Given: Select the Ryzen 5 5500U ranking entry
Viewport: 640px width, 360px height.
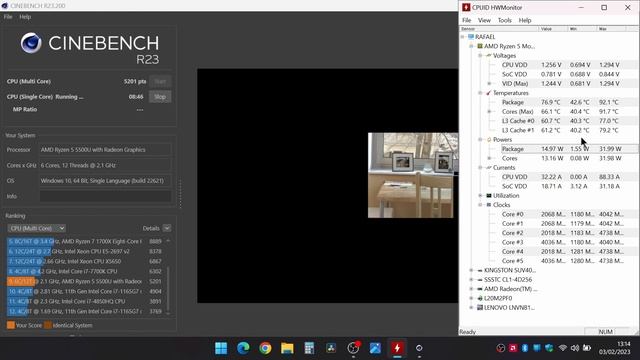Looking at the screenshot, I should [85, 281].
